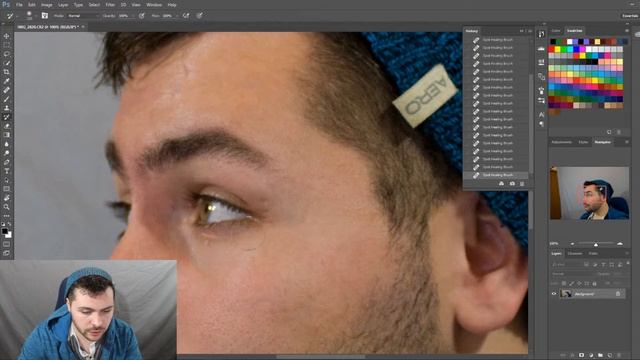Open the brush preset picker dropdown

(x=35, y=16)
